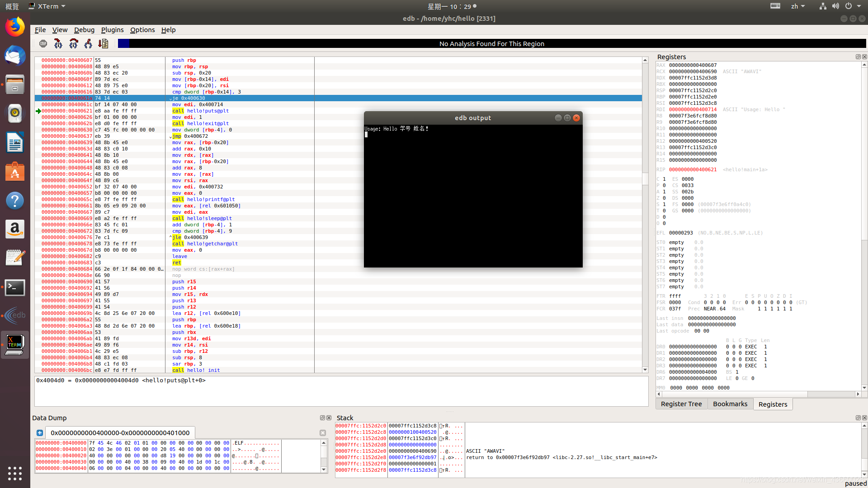Select the 'je 0x400630' instruction row
This screenshot has width=868, height=488.
tap(338, 98)
